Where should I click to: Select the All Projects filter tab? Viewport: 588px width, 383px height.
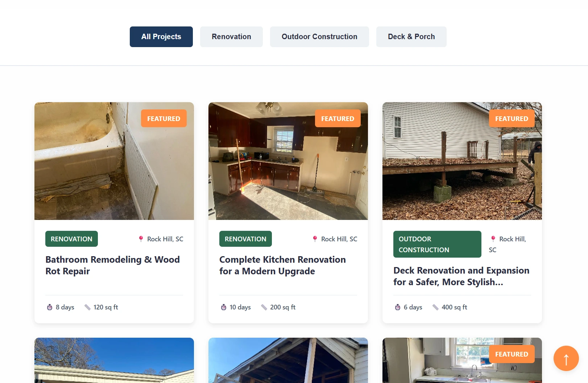coord(161,37)
